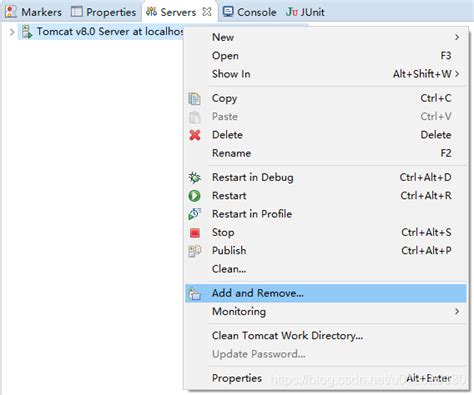Click the Add and Remove icon

click(x=195, y=294)
